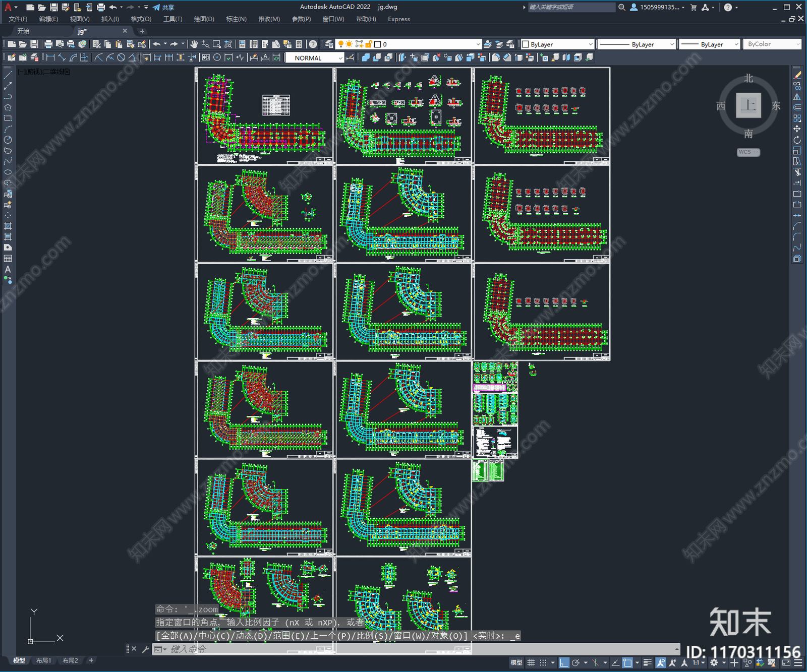Image resolution: width=807 pixels, height=672 pixels.
Task: Open the annotation scale 1:1 dropdown
Action: (698, 662)
